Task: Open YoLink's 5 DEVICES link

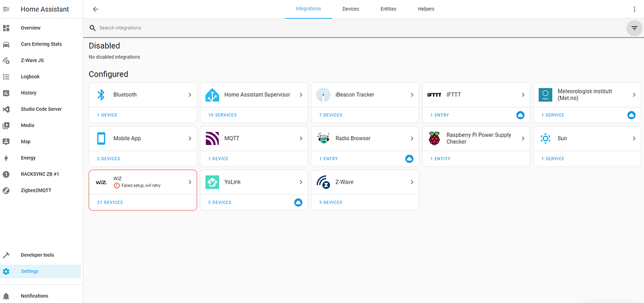Action: (220, 202)
